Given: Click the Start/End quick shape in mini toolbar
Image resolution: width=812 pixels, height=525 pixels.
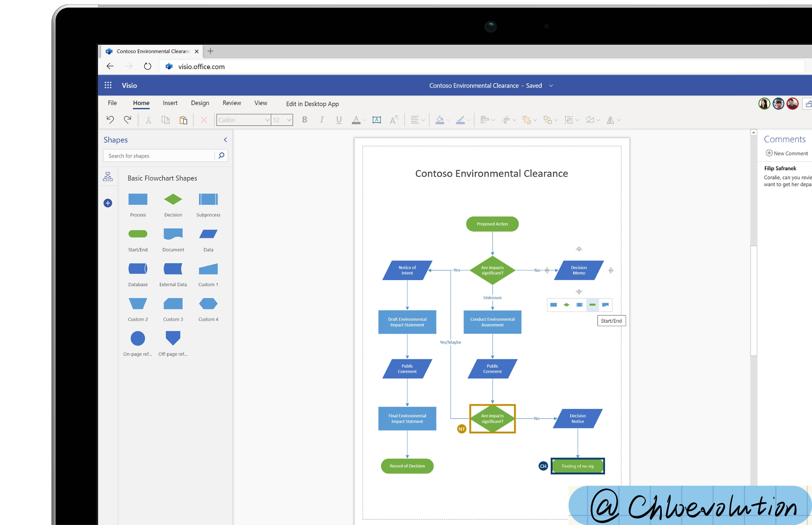Looking at the screenshot, I should [592, 305].
